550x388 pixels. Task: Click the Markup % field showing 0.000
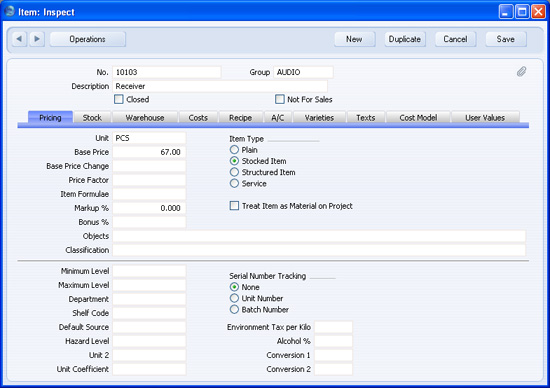(x=149, y=208)
